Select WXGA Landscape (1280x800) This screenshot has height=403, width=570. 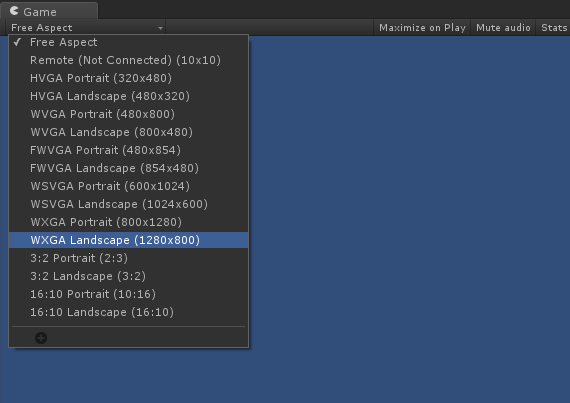point(129,240)
